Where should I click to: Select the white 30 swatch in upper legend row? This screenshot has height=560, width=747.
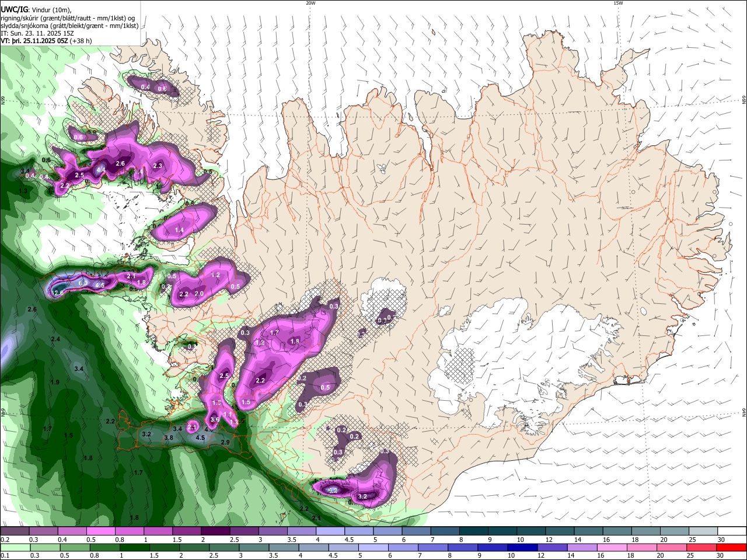click(x=731, y=531)
